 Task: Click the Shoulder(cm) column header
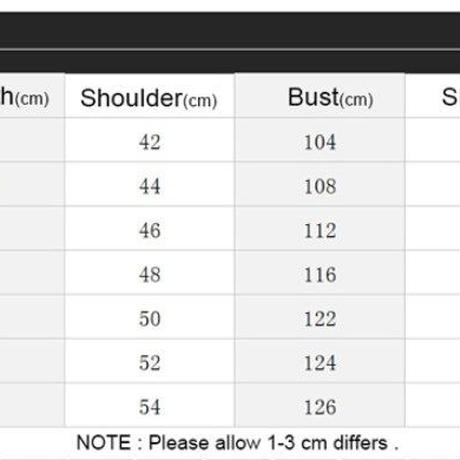point(150,96)
